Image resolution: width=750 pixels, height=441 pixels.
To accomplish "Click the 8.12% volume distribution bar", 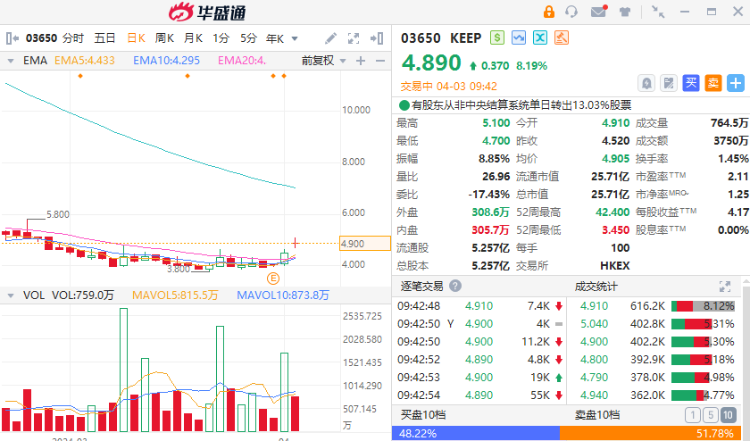I will coord(703,306).
